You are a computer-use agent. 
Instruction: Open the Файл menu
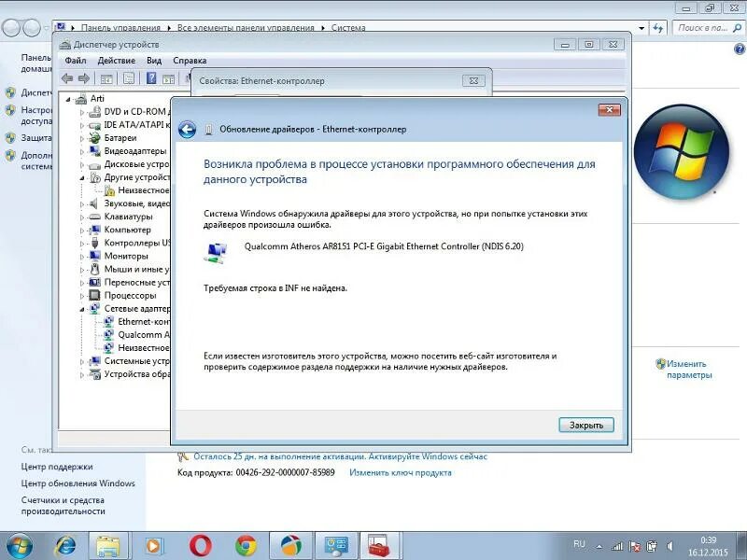tap(76, 61)
